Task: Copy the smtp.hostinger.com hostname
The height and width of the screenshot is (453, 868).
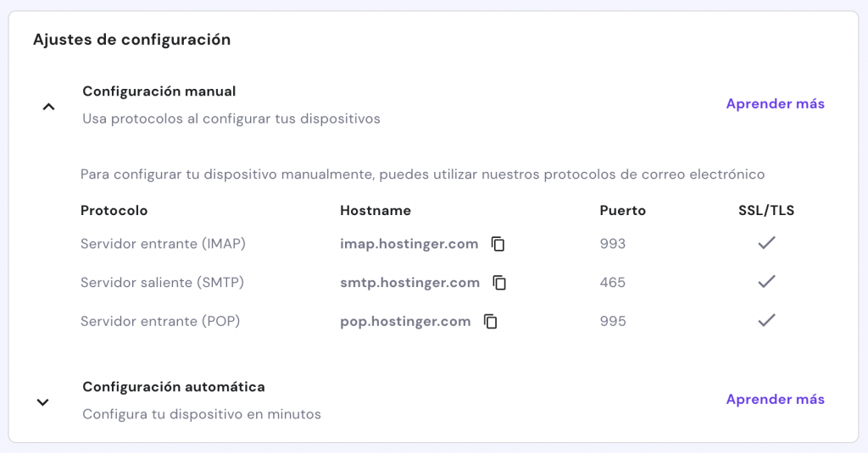Action: pyautogui.click(x=500, y=283)
